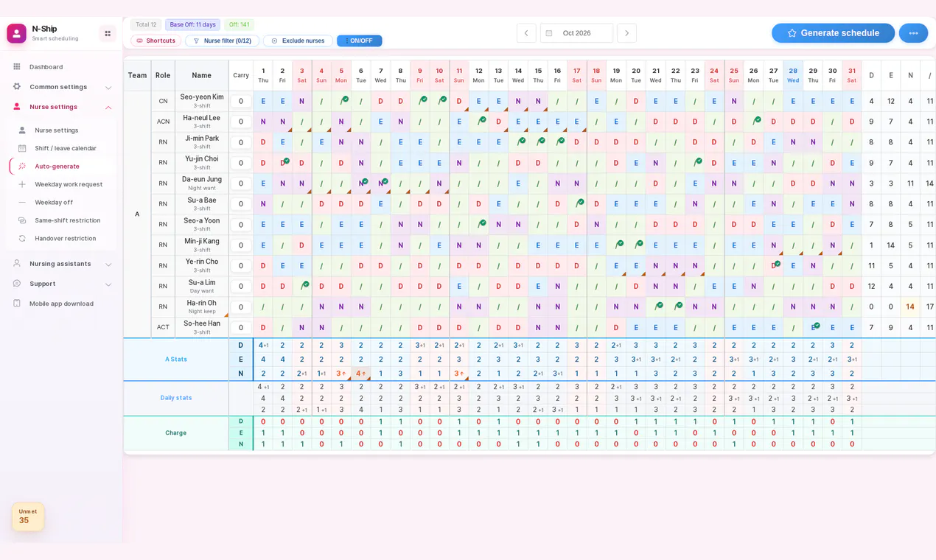Open Handover restriction menu item
This screenshot has height=560, width=936.
(63, 239)
